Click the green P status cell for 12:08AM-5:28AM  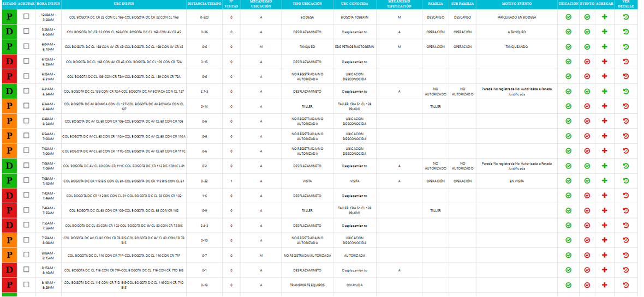(9, 17)
